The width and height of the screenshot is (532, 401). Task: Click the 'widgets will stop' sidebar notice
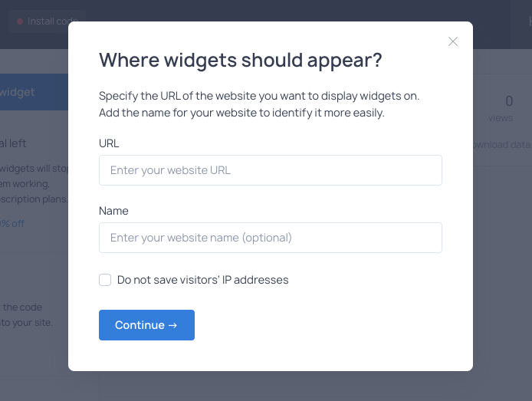(34, 183)
